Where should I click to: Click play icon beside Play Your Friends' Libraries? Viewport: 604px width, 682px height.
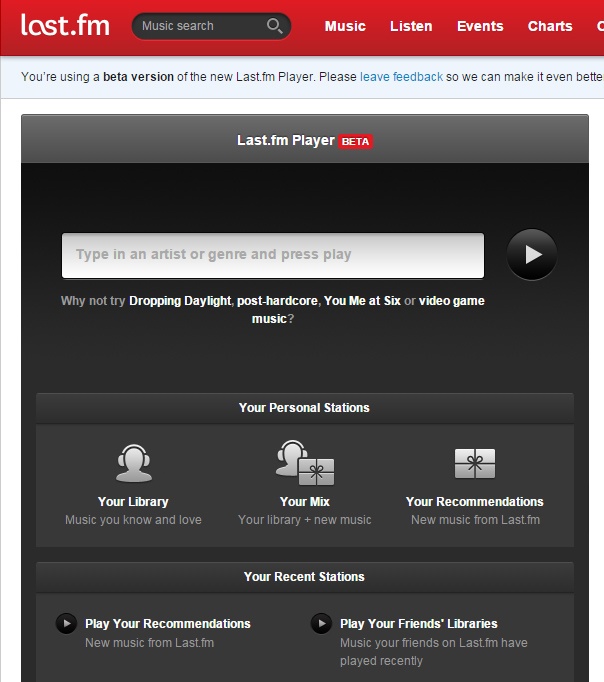click(x=321, y=623)
